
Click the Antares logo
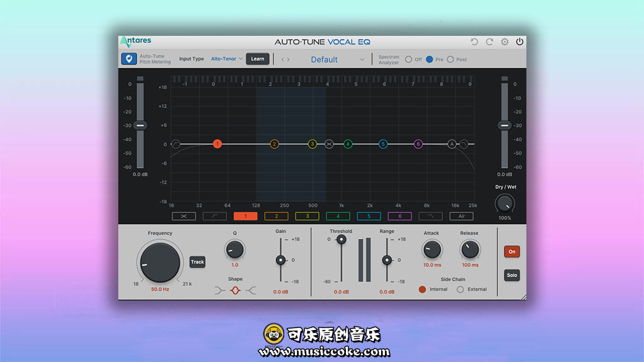[x=136, y=41]
